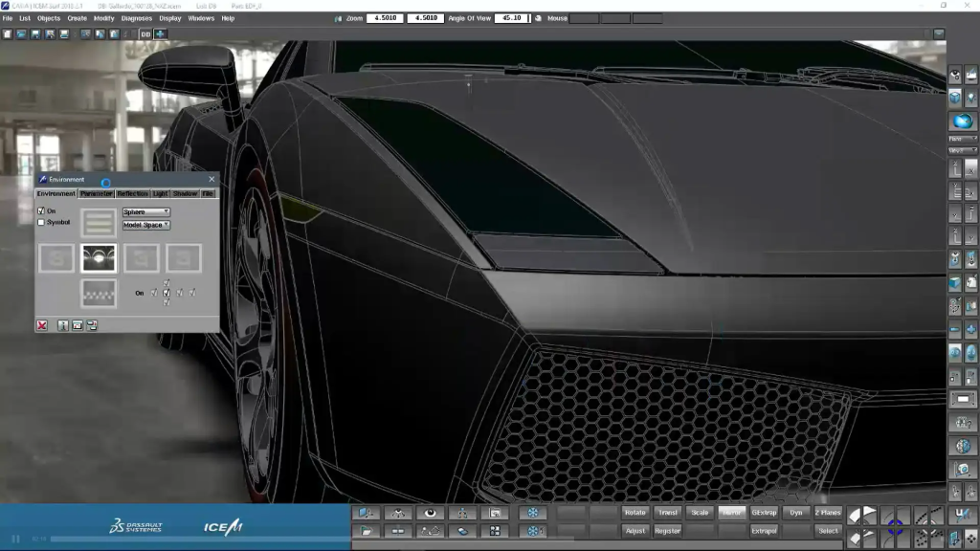
Task: Click the new file icon in top toolbar
Action: (x=7, y=33)
